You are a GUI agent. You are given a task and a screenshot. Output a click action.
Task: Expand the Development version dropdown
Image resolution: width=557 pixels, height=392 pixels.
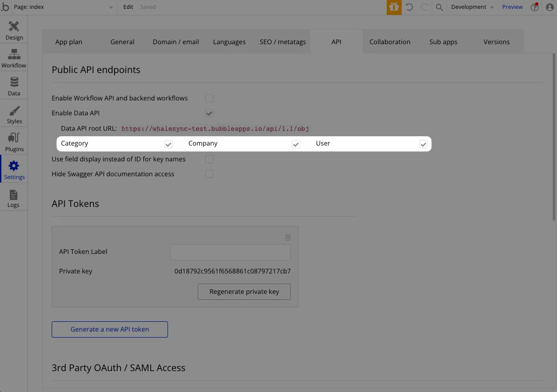(x=472, y=7)
